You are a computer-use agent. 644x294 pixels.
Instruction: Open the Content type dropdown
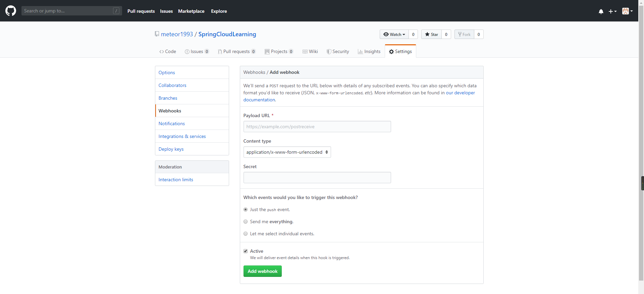(287, 152)
